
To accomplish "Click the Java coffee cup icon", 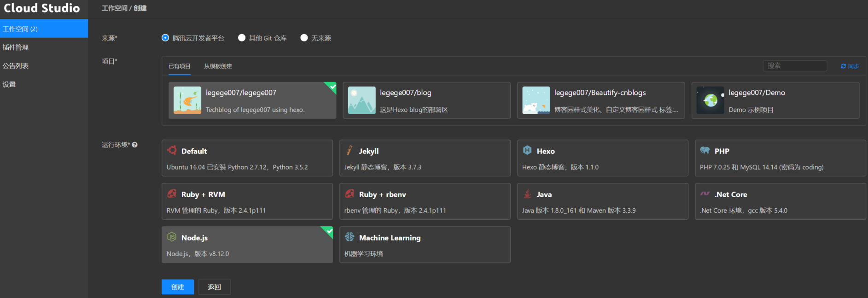I will click(x=527, y=193).
